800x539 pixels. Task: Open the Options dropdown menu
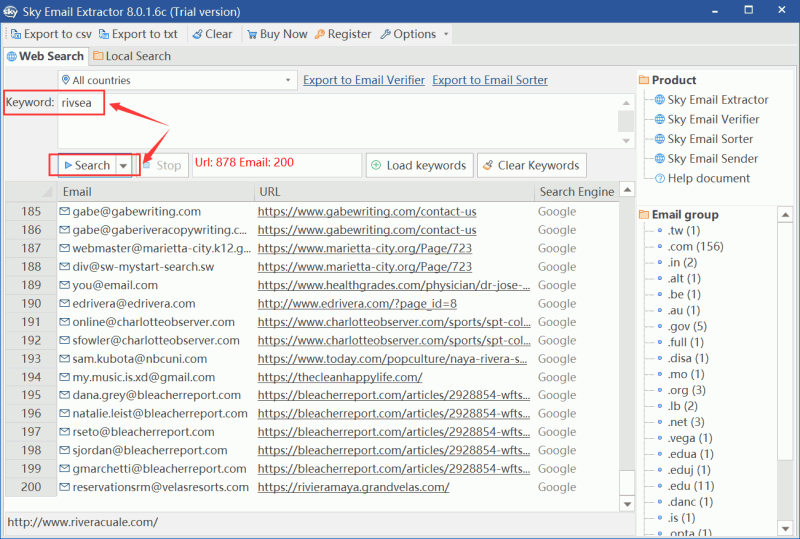click(x=414, y=34)
